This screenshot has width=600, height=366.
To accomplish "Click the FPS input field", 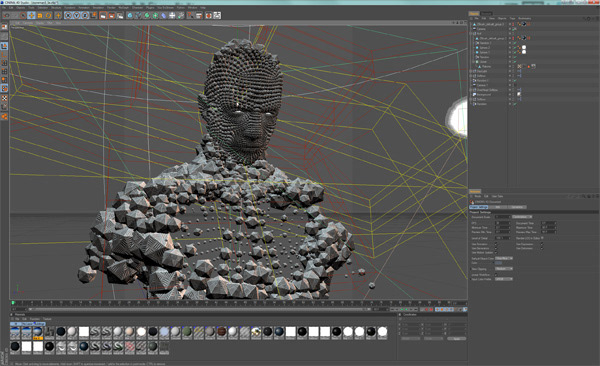I will tap(502, 223).
